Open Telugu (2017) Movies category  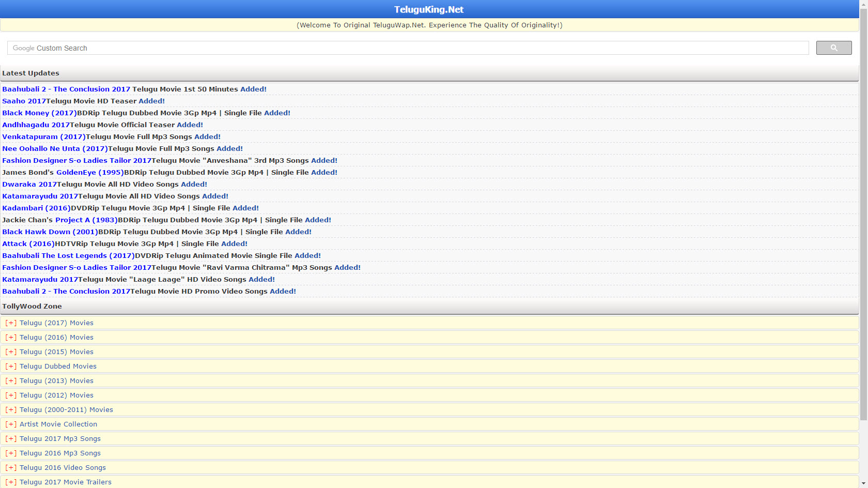tap(57, 323)
